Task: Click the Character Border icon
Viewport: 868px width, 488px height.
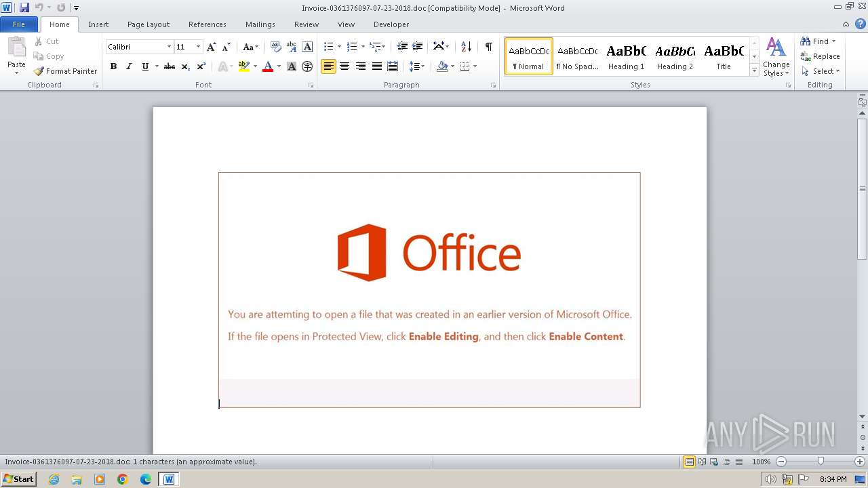Action: [307, 47]
